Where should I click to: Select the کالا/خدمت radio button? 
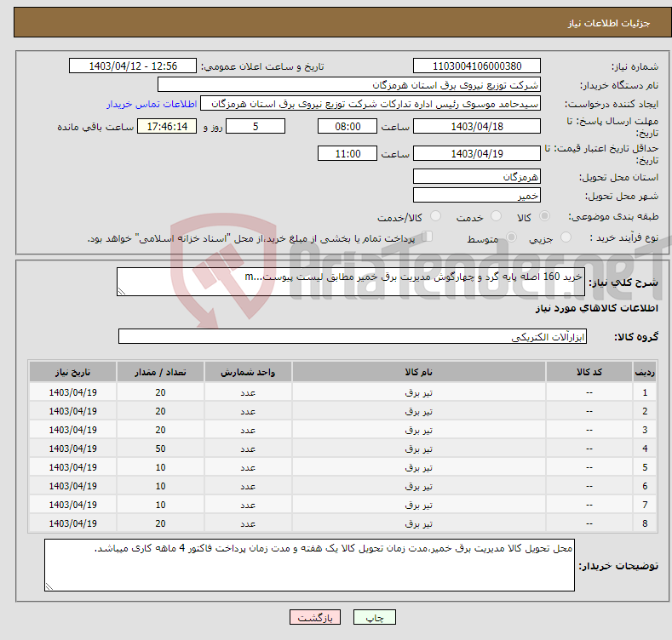point(435,216)
